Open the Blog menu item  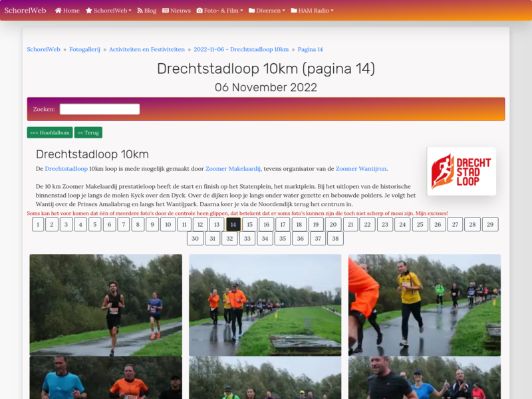(146, 11)
